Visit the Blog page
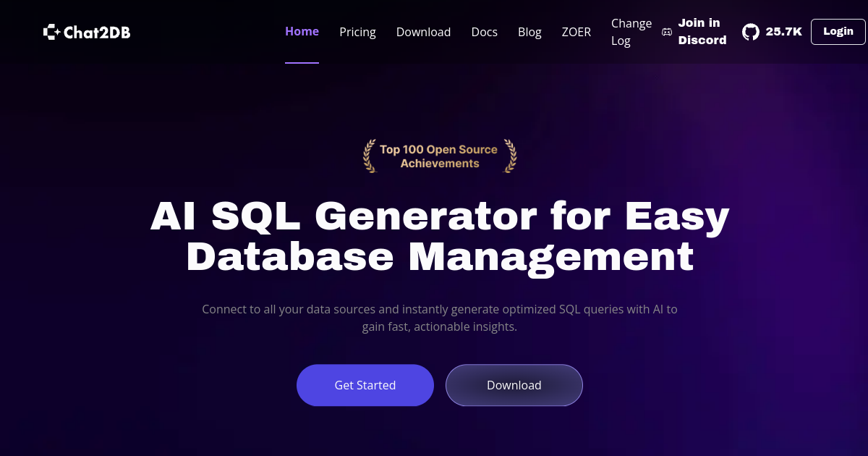Screen dimensions: 868x456 click(529, 32)
